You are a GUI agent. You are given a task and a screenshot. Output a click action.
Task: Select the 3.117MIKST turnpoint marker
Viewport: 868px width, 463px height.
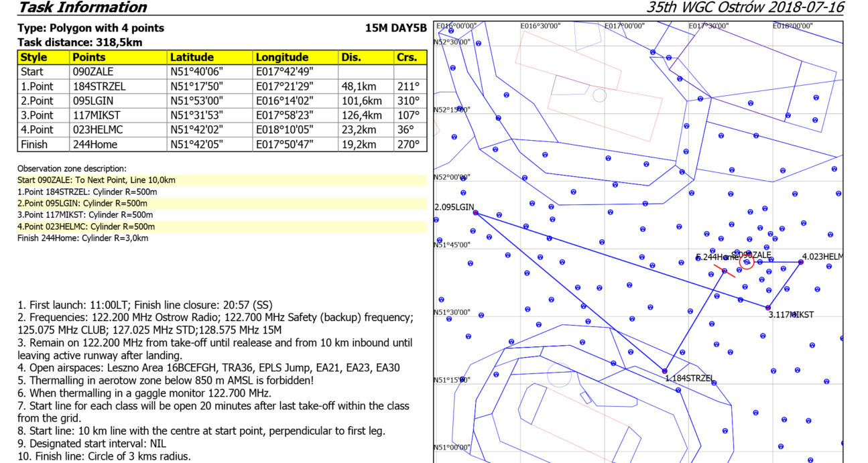pos(767,308)
